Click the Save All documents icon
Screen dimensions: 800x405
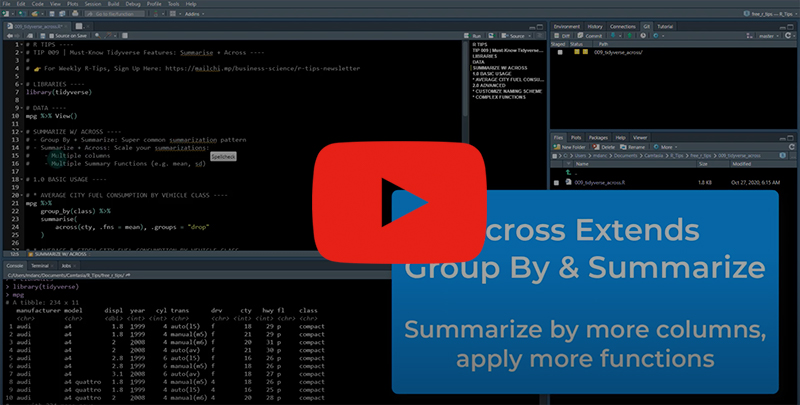[62, 14]
